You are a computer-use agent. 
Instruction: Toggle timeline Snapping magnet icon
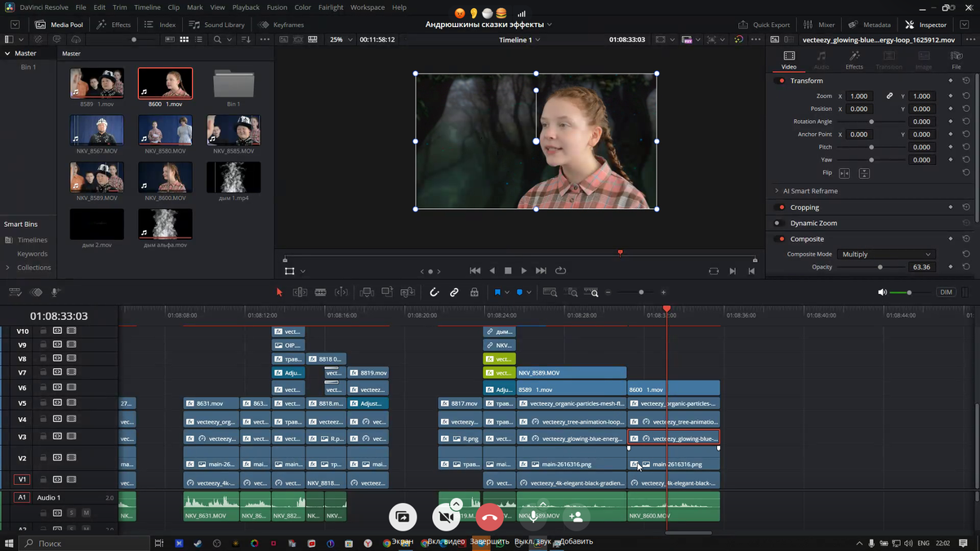pos(434,292)
